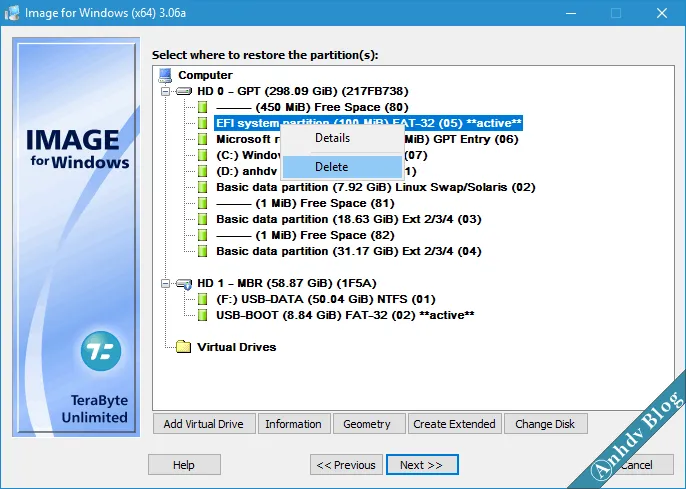Collapse the HD 1 disk tree node

click(x=165, y=283)
